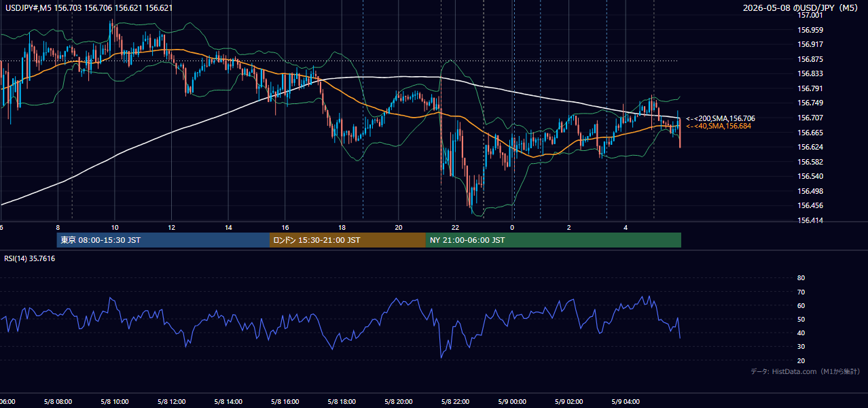The image size is (868, 408).
Task: Click hour tick 12 under price chart
Action: [x=172, y=228]
